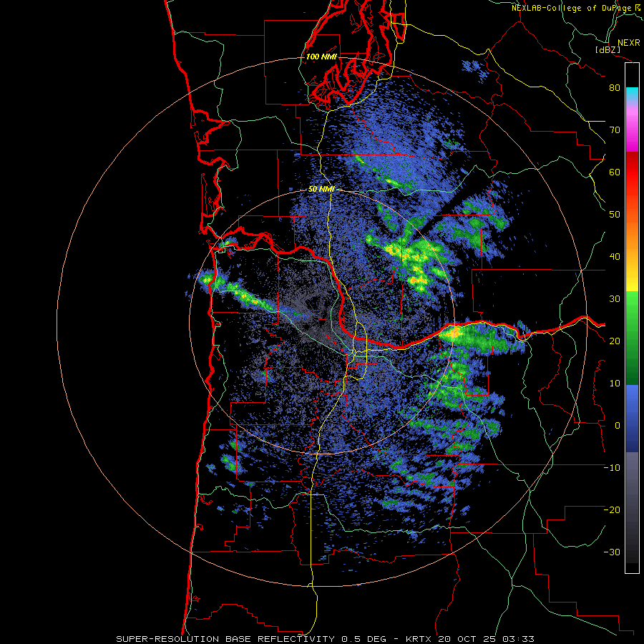Click the 50 NMI range ring label
644x644 pixels.
pyautogui.click(x=321, y=190)
